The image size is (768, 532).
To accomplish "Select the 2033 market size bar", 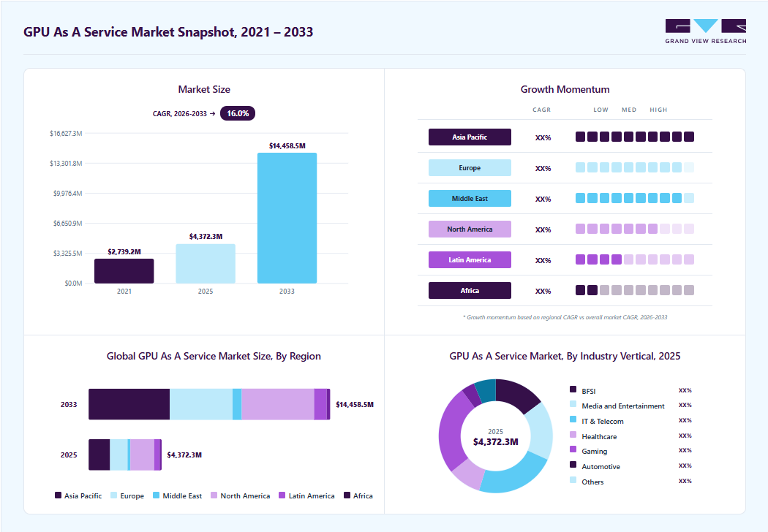I will [287, 218].
